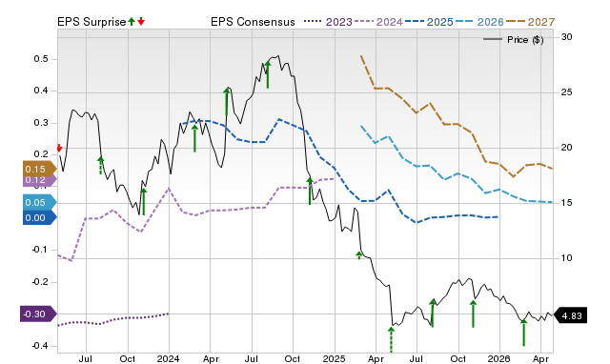Click the "0.3" left axis label
The width and height of the screenshot is (610, 364).
(x=41, y=123)
